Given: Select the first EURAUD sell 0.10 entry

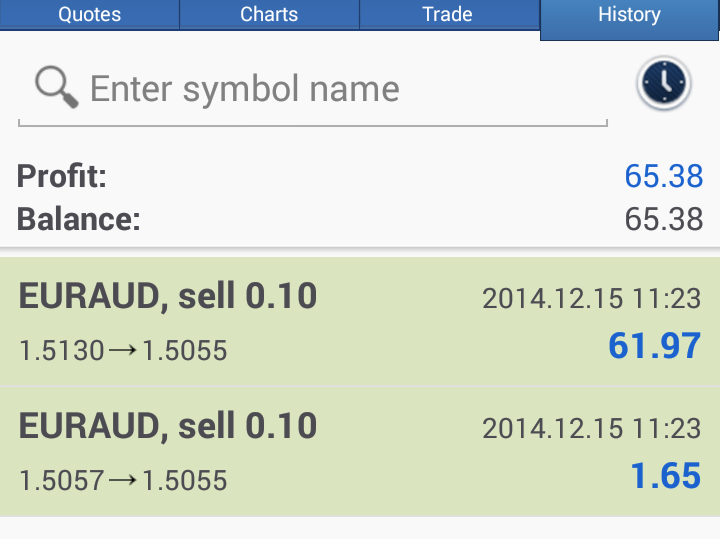Looking at the screenshot, I should pyautogui.click(x=360, y=321).
